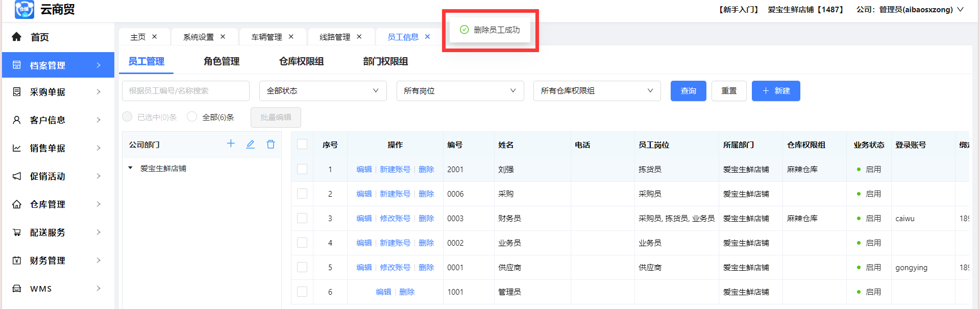The height and width of the screenshot is (309, 980).
Task: Switch to the 角色管理 tab
Action: click(x=222, y=61)
